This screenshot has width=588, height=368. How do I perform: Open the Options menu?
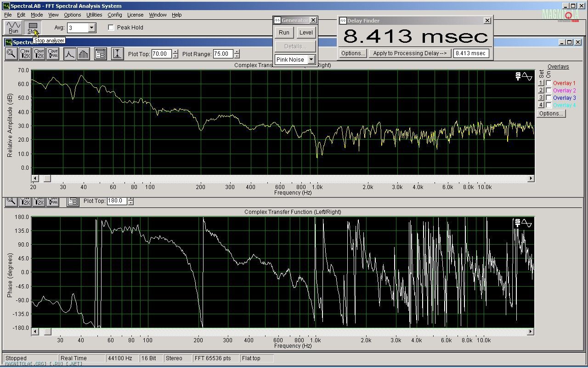(73, 15)
